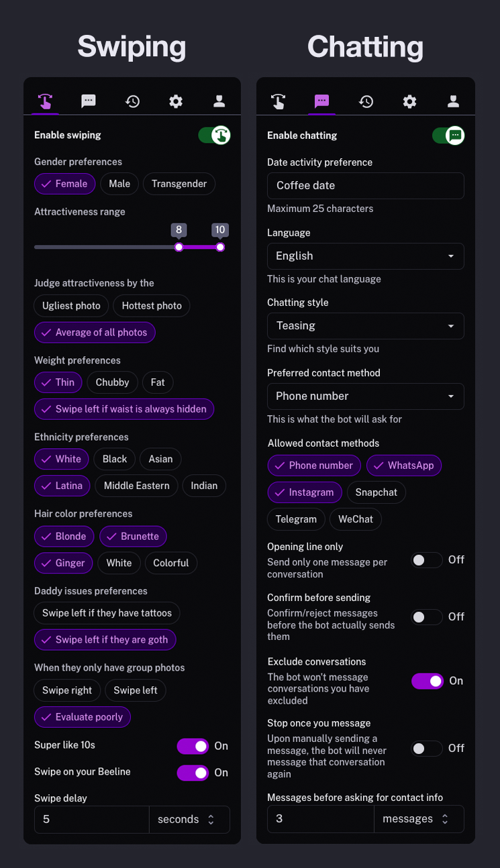Open the chat bubble tab icon on the Swiping panel
500x868 pixels.
[x=89, y=101]
